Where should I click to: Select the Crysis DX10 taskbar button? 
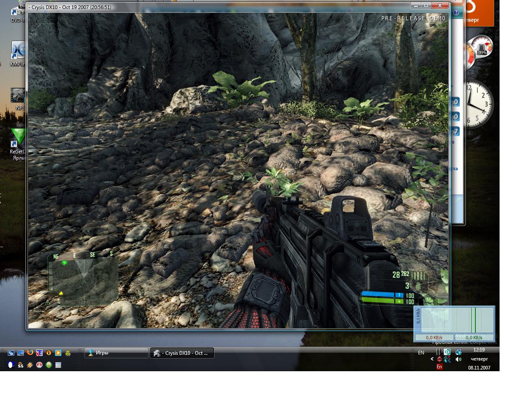pos(182,353)
